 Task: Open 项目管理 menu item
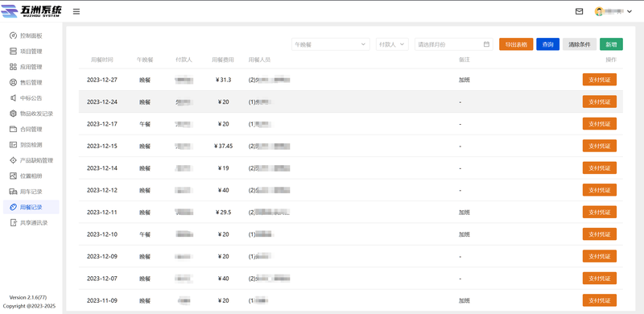click(x=31, y=52)
